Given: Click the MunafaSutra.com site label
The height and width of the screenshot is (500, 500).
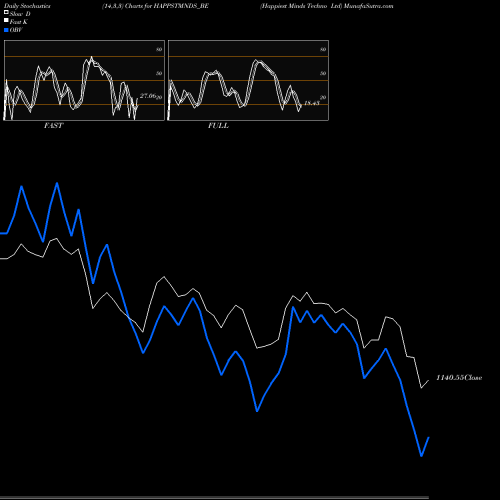Looking at the screenshot, I should pyautogui.click(x=368, y=6).
